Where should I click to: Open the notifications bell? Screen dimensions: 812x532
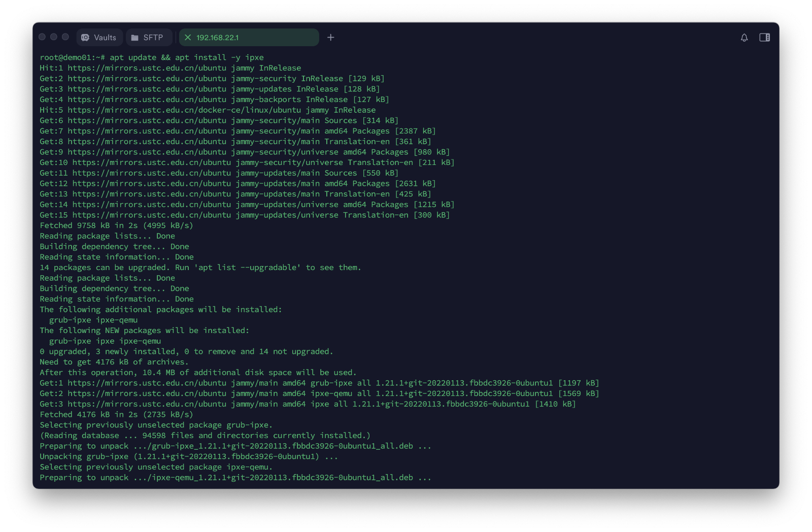(x=744, y=38)
